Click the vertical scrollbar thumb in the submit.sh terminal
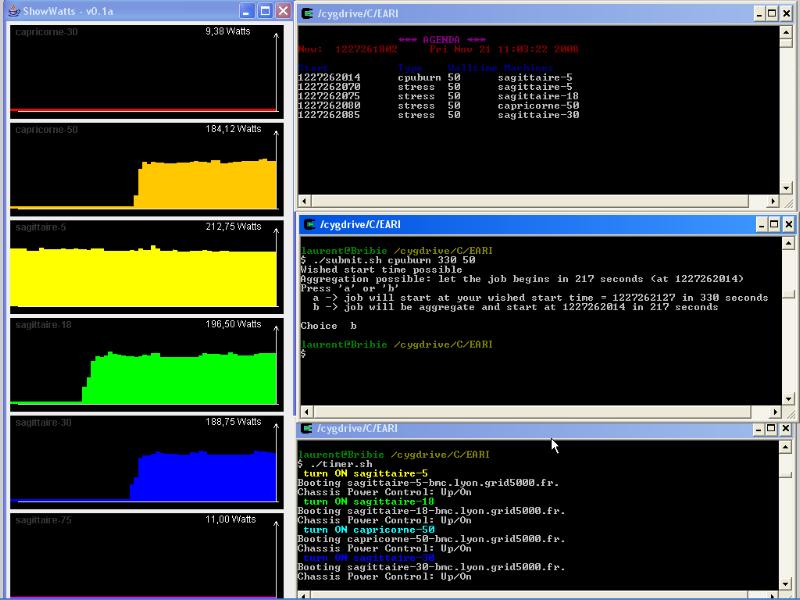Screen dimensions: 800x600 pyautogui.click(x=788, y=295)
